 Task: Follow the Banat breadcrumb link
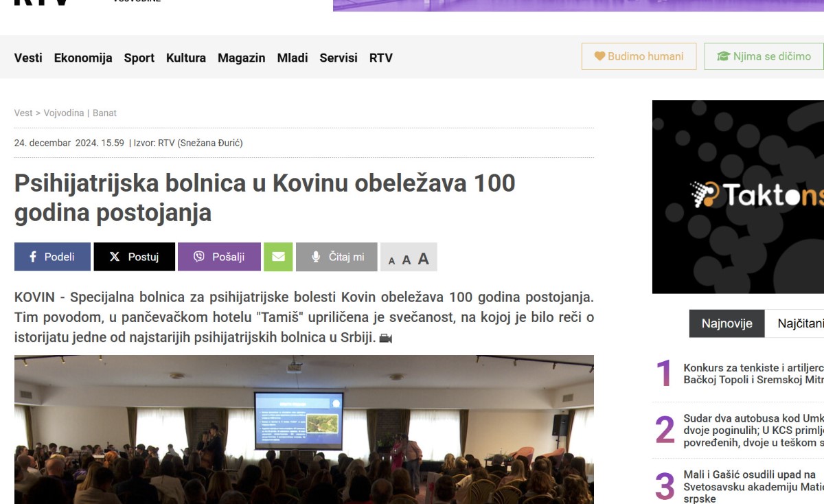(x=104, y=113)
